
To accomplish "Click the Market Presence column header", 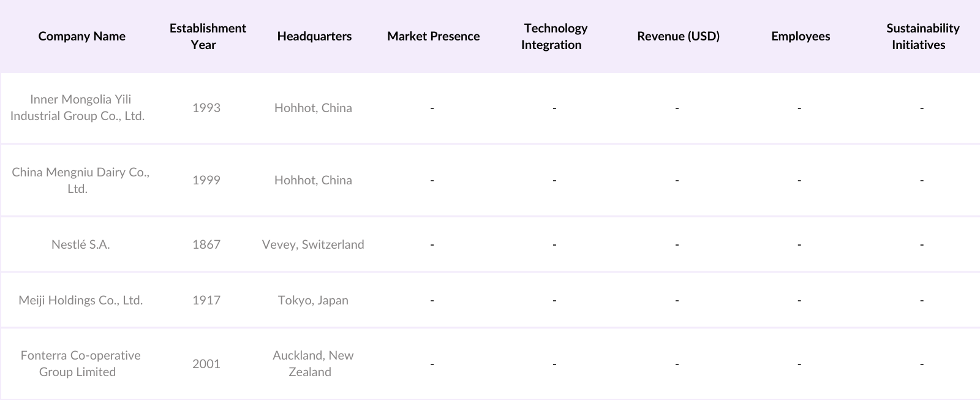I will [433, 36].
